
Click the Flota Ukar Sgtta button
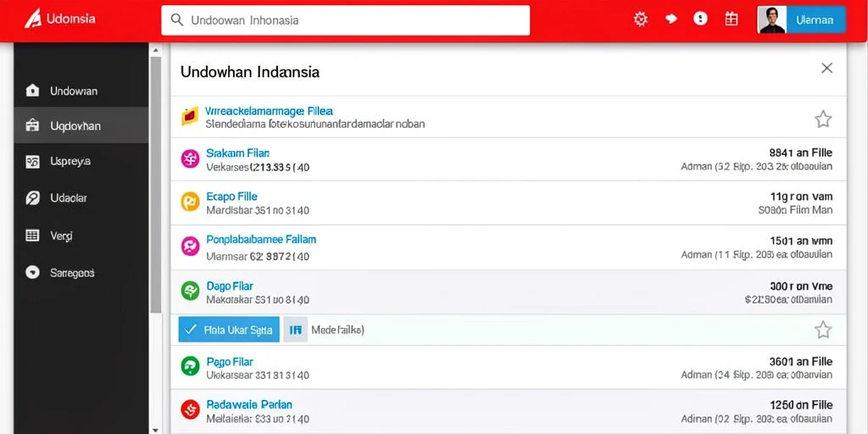(229, 330)
